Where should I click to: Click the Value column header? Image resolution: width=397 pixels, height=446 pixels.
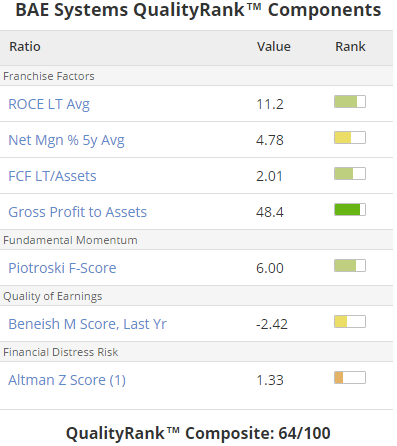click(x=274, y=47)
